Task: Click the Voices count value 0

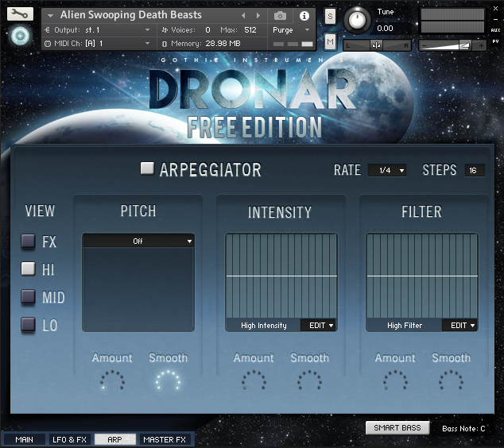Action: coord(207,30)
